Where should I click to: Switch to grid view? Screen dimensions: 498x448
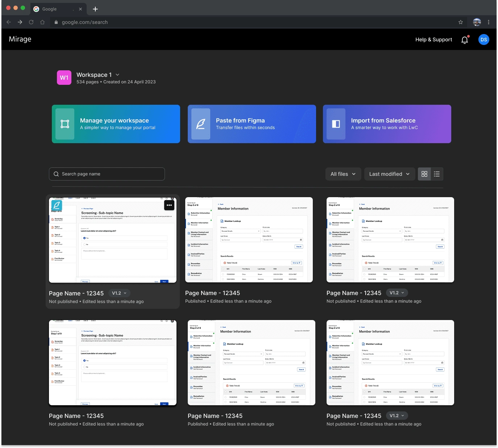click(424, 174)
